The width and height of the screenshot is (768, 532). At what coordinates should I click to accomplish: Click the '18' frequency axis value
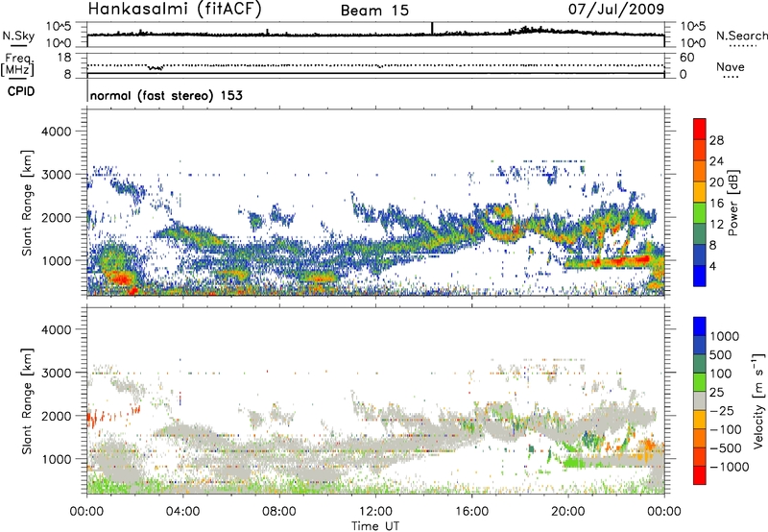[64, 58]
